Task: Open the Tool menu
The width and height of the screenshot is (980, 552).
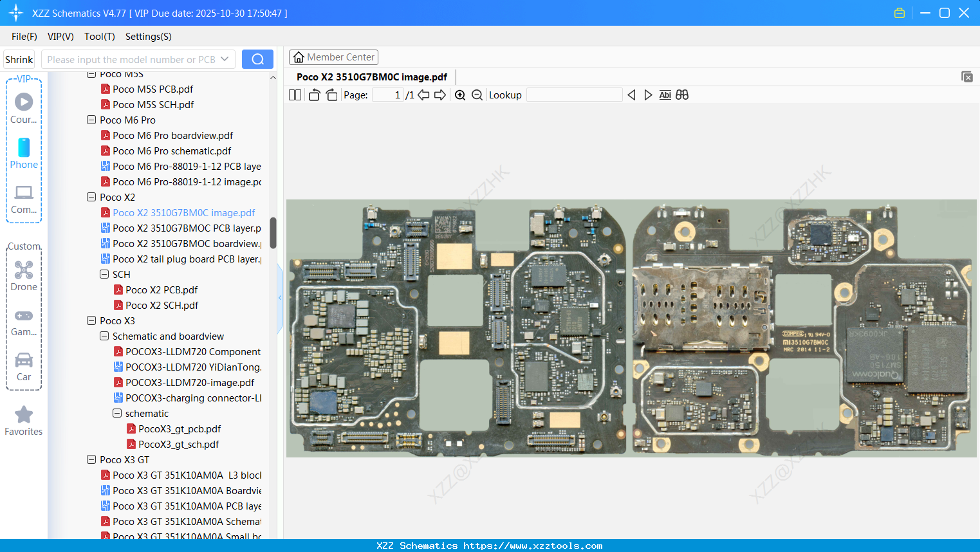Action: tap(98, 37)
